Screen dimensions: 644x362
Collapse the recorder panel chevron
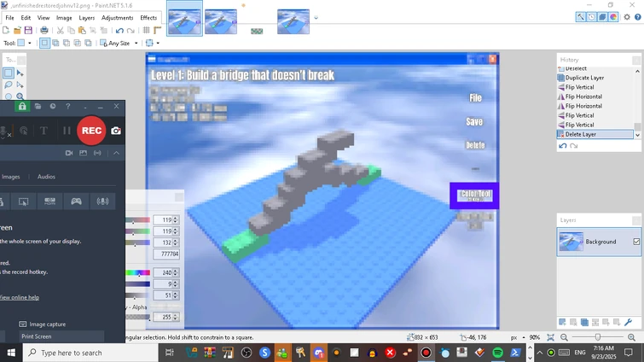click(116, 153)
